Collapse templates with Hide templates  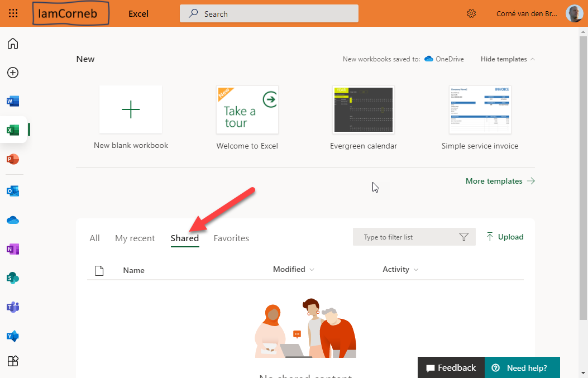(508, 59)
